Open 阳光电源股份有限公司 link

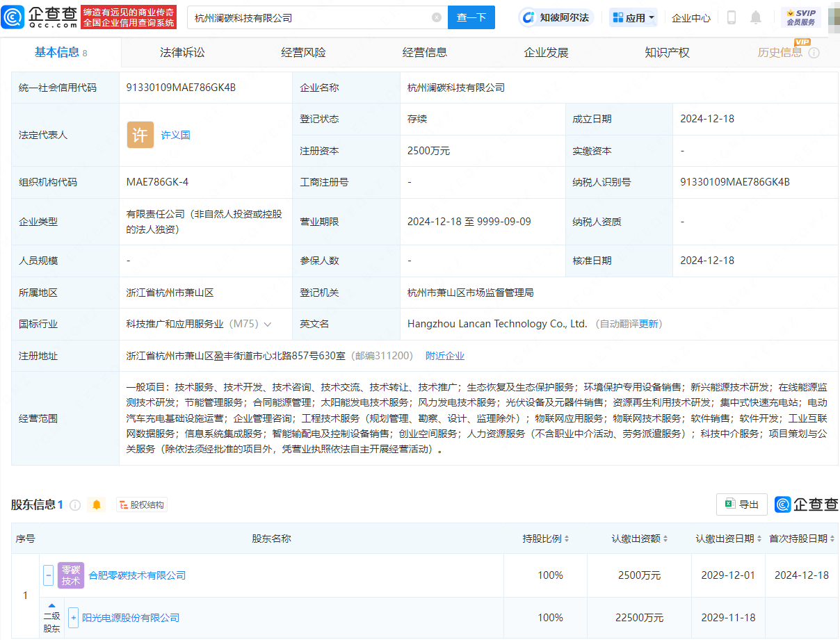pos(131,618)
